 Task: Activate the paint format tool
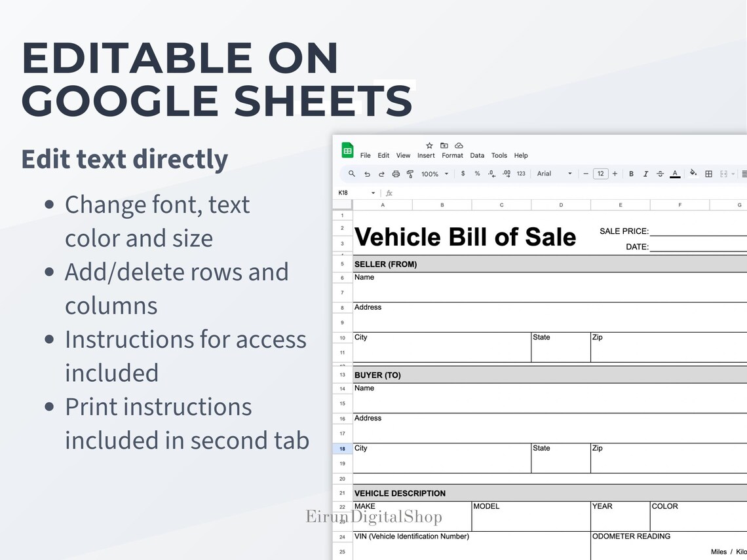click(410, 174)
